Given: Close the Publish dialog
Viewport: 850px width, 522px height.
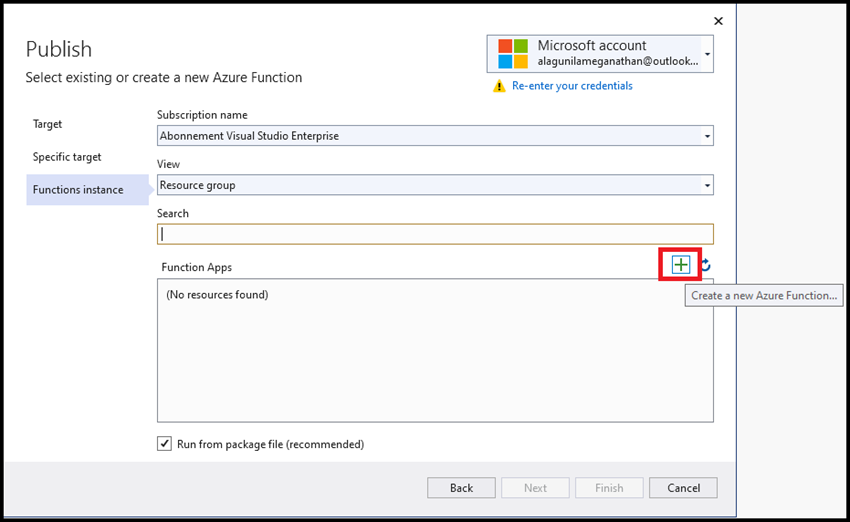Looking at the screenshot, I should click(x=718, y=20).
